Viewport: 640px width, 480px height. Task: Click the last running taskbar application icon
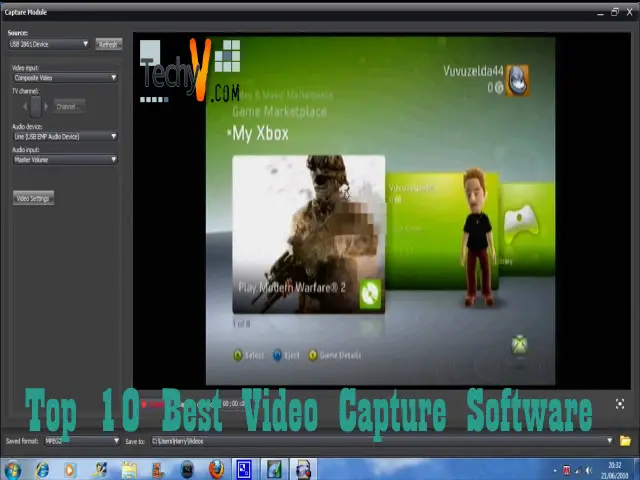point(303,469)
